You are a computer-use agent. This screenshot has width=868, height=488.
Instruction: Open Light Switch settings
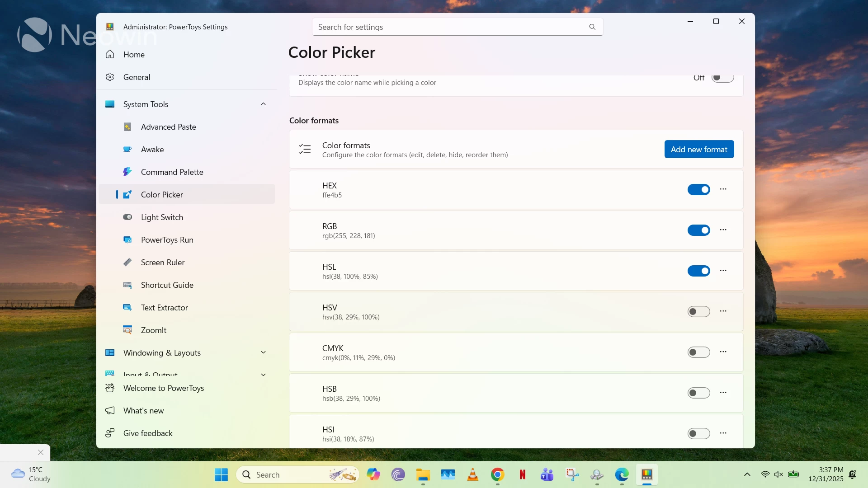pyautogui.click(x=186, y=217)
